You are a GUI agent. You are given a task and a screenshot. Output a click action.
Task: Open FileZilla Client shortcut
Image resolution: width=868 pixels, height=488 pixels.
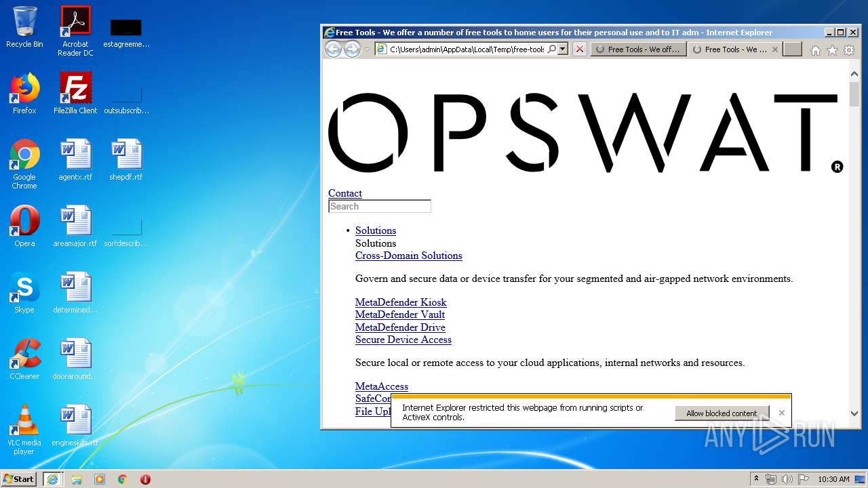pyautogui.click(x=75, y=94)
